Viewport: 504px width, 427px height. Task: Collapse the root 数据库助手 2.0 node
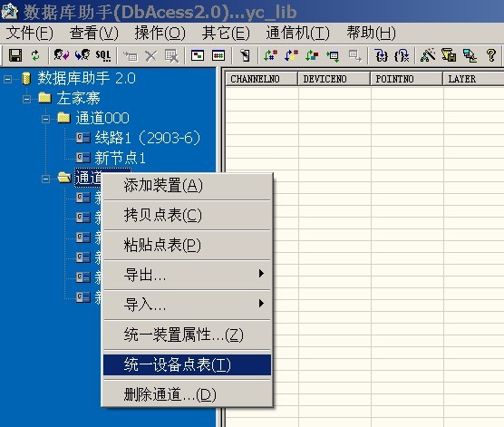click(x=8, y=79)
